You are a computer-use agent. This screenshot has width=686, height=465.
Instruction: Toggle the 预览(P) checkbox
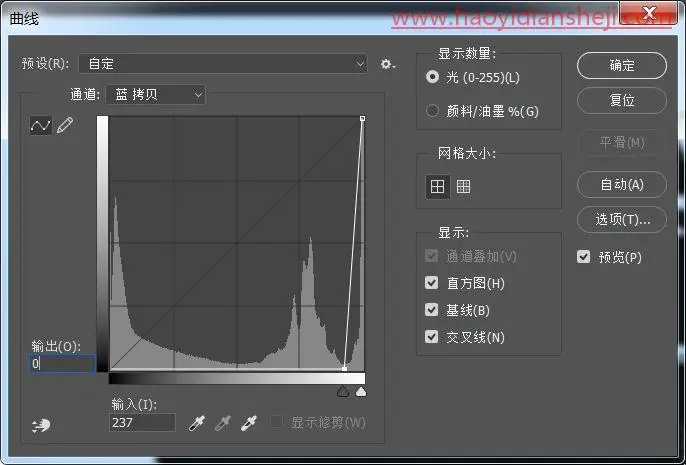click(584, 257)
